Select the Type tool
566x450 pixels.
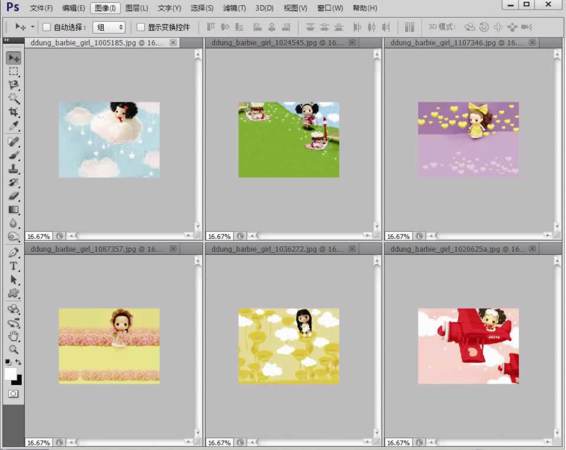pos(14,266)
